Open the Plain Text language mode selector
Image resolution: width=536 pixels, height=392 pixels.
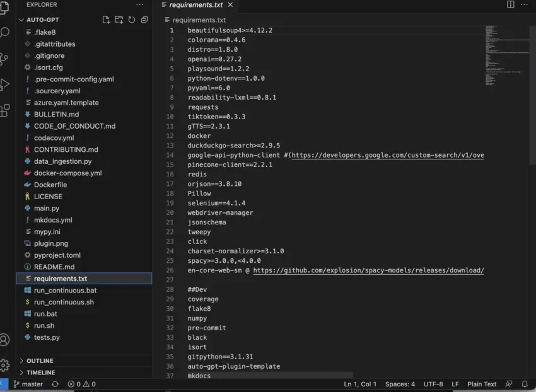coord(482,384)
